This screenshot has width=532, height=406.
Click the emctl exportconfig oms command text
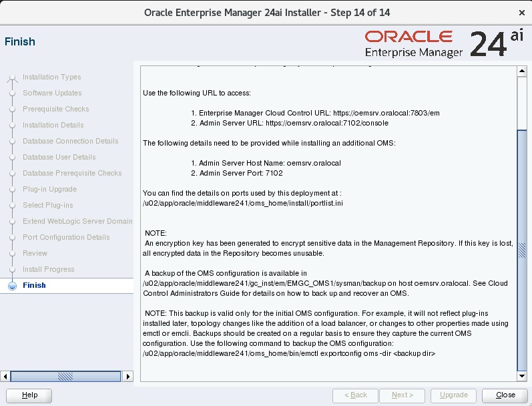click(x=289, y=353)
